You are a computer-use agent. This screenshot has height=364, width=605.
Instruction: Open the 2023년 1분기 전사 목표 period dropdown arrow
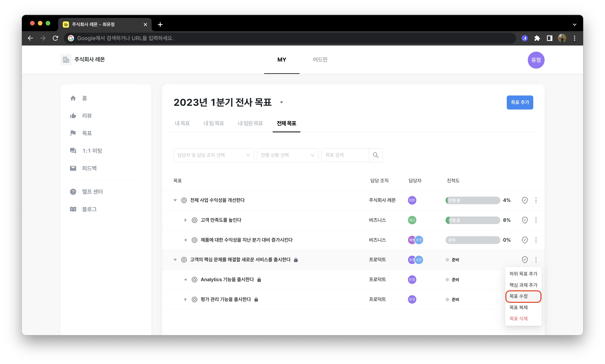pyautogui.click(x=281, y=102)
